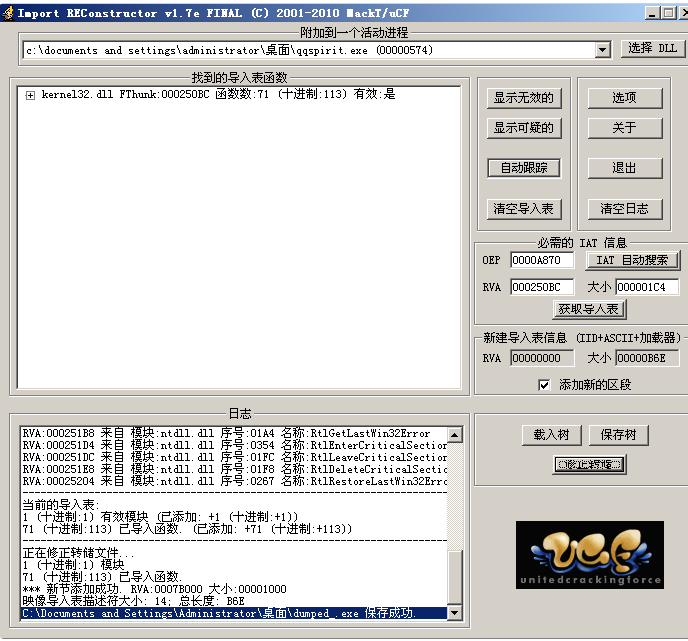Select the log line RVA:000251E8 RtlDeleteCriticalSection
The height and width of the screenshot is (641, 688).
tap(234, 469)
